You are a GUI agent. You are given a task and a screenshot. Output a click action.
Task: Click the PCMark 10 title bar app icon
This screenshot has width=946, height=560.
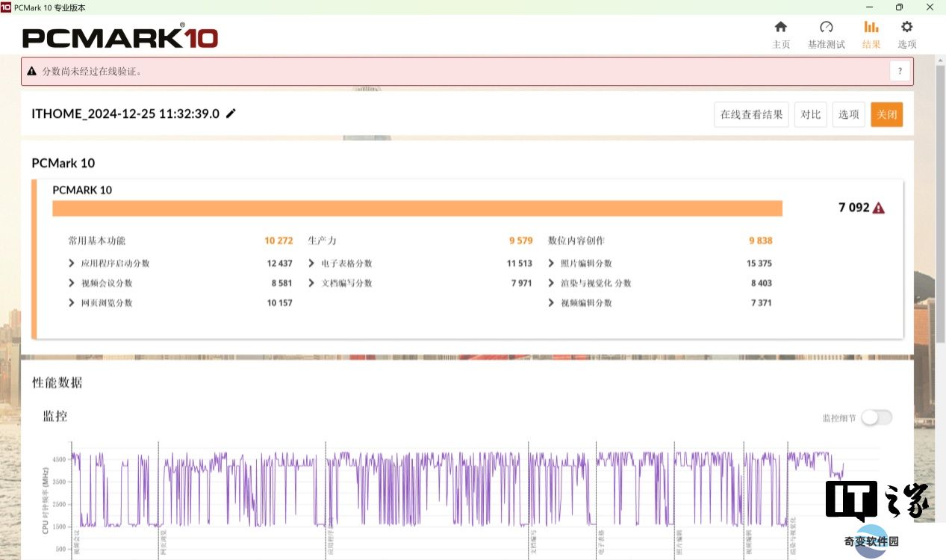[6, 7]
